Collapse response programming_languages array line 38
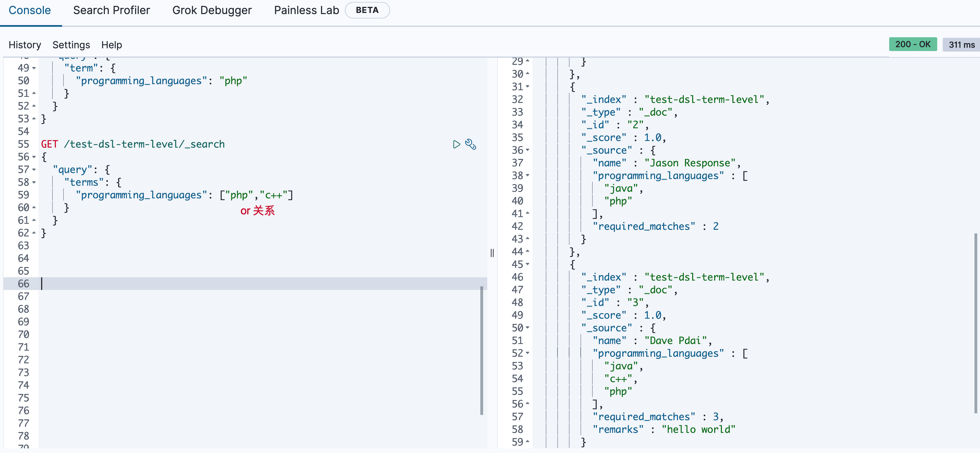Screen dimensions: 980x453 tap(528, 176)
